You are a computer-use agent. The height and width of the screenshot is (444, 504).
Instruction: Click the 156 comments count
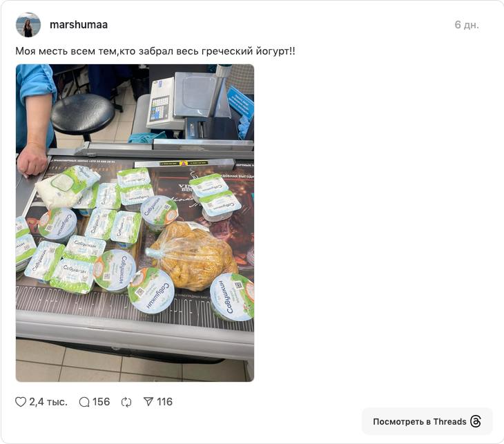tap(101, 402)
